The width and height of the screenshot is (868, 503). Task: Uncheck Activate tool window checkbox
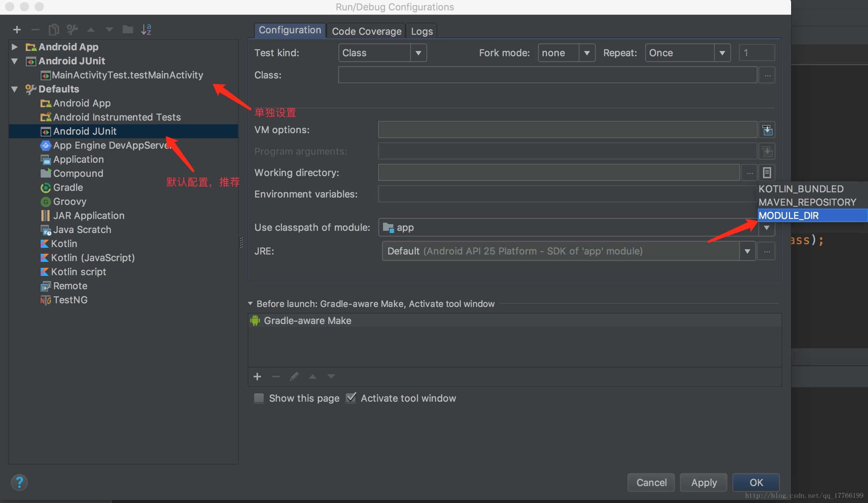pyautogui.click(x=351, y=398)
